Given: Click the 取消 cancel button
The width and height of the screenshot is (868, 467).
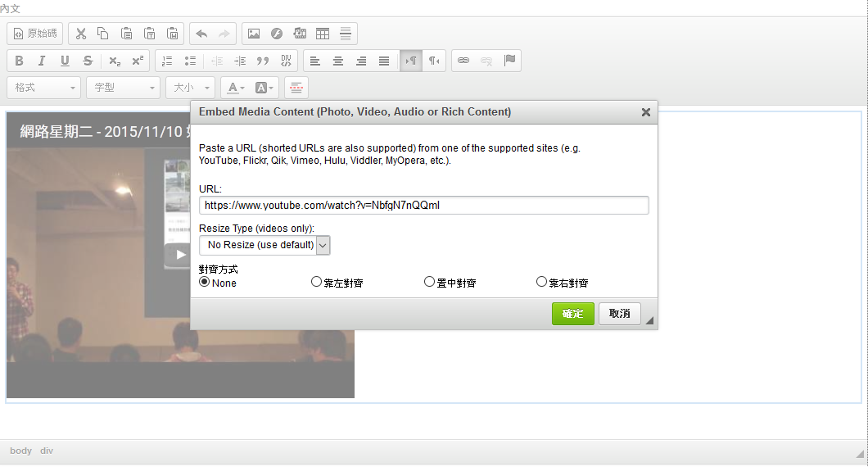Looking at the screenshot, I should (620, 314).
